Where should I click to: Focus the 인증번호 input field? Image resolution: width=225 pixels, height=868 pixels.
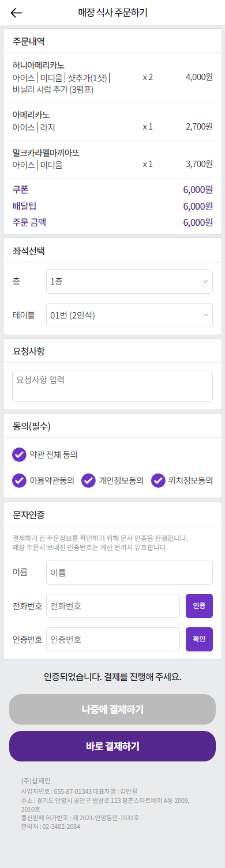point(113,639)
